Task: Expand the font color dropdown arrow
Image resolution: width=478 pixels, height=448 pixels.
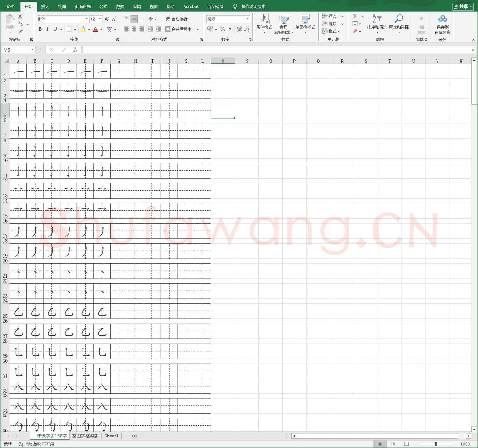Action: [101, 29]
